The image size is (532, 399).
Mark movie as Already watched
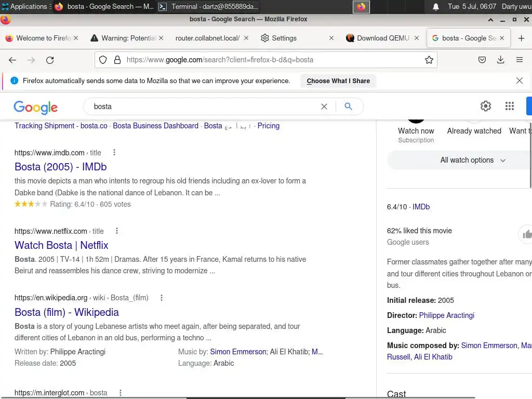coord(474,131)
